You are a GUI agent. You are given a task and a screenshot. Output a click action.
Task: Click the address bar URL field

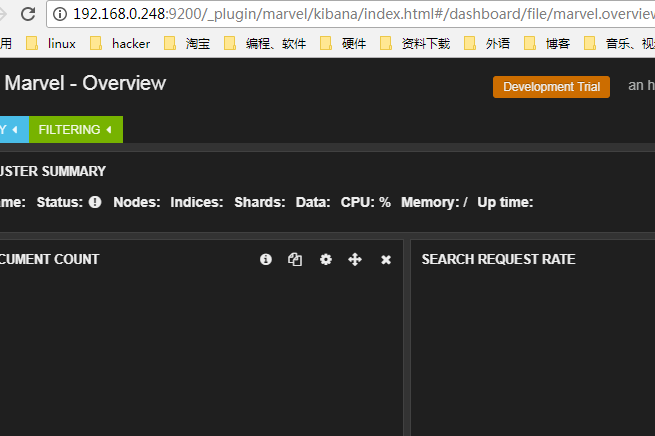click(x=351, y=14)
